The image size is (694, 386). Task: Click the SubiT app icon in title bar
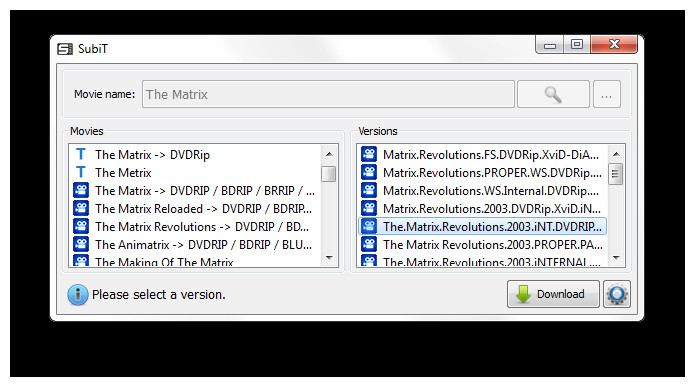click(x=65, y=49)
